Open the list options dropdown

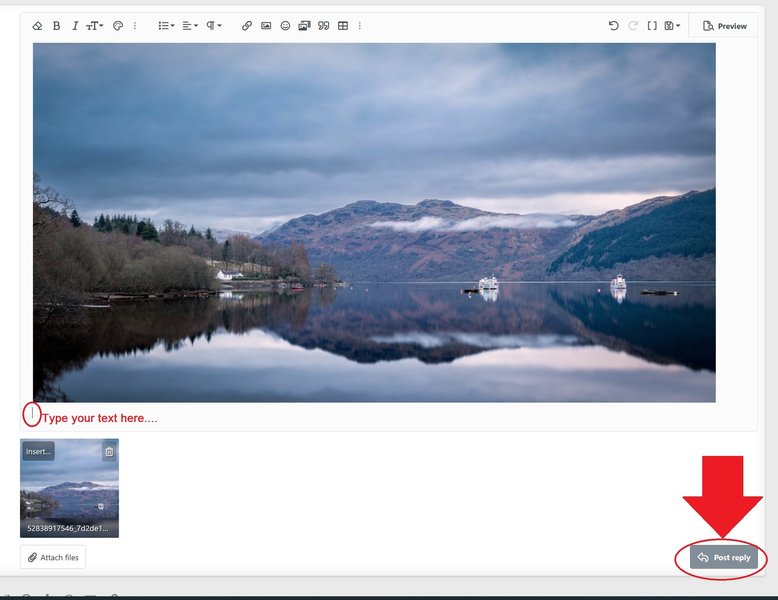166,26
